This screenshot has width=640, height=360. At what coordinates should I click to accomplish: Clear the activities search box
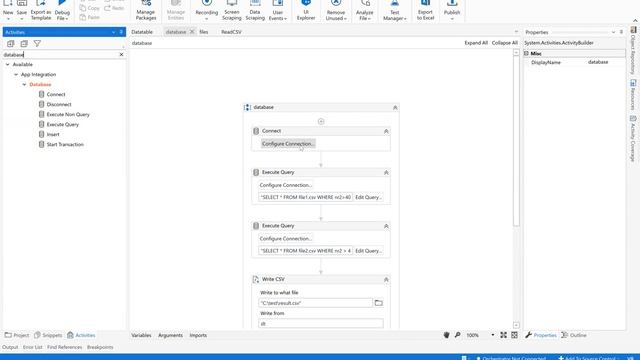pyautogui.click(x=121, y=54)
